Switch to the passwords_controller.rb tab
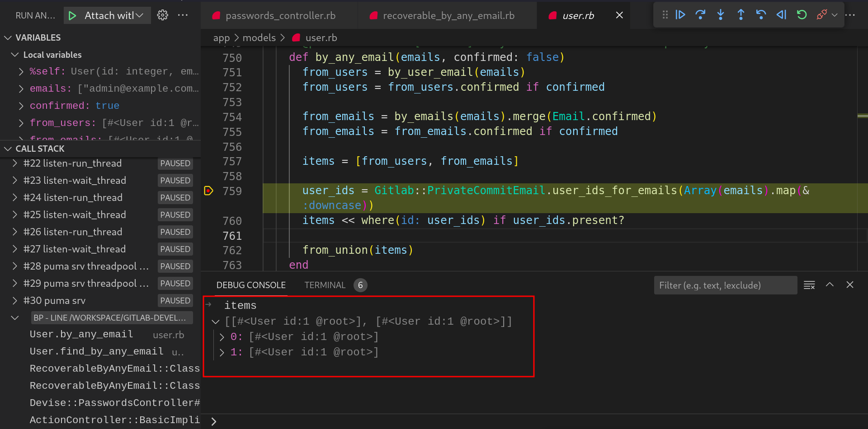Screen dimensions: 868x429 [278, 16]
